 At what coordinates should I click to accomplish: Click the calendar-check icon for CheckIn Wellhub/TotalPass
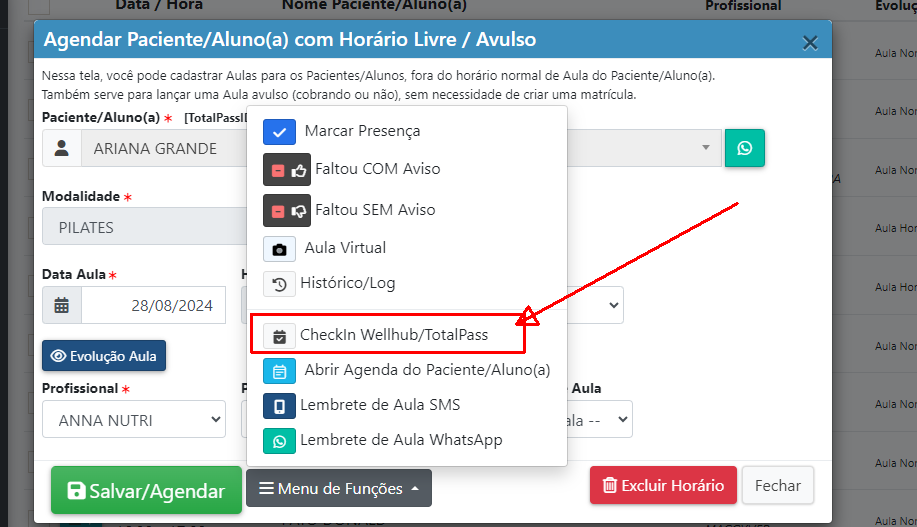coord(280,336)
